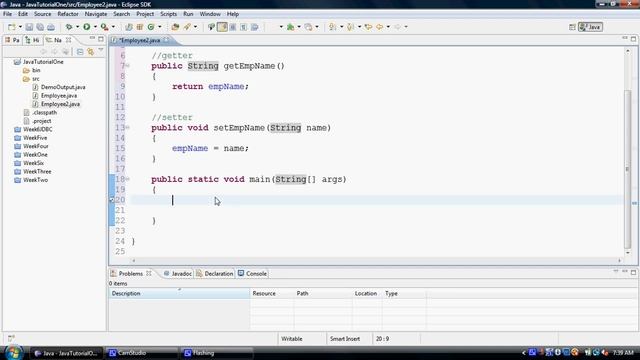Open the Navigate menu
This screenshot has height=360, width=640.
coord(96,14)
